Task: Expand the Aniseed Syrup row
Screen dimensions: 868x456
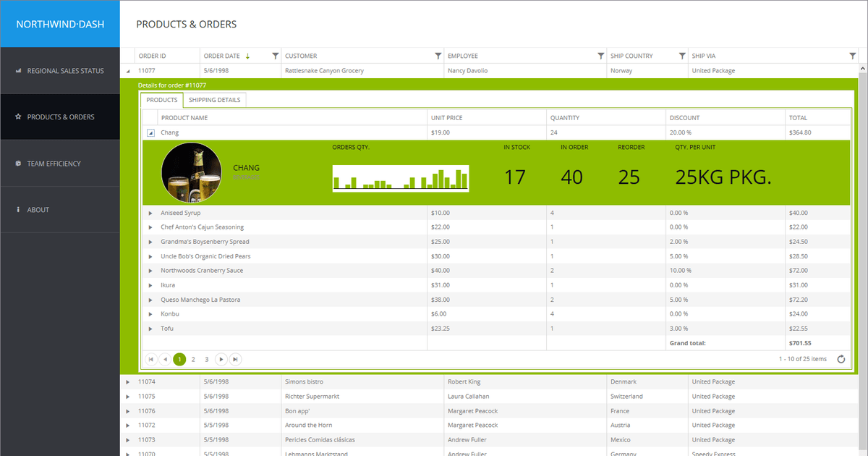Action: 150,212
